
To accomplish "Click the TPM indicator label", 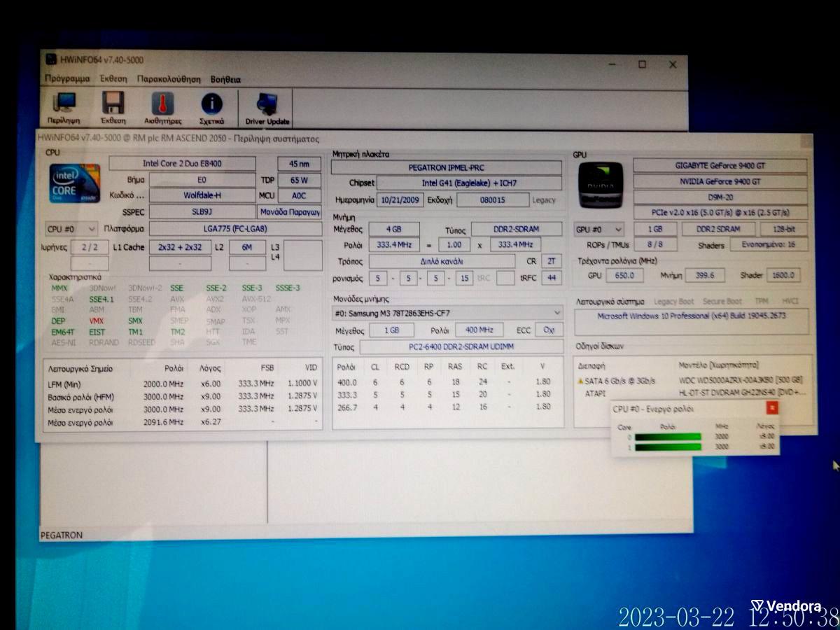I will point(762,302).
